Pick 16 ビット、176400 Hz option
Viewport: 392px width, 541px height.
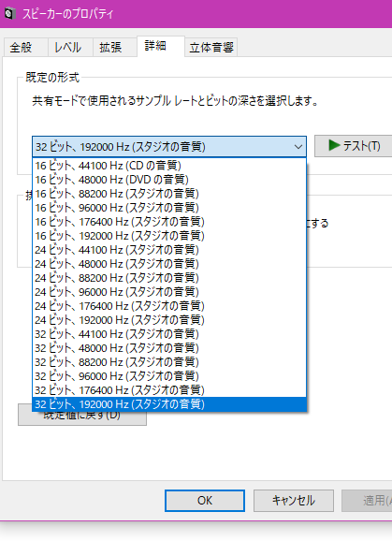click(x=169, y=222)
